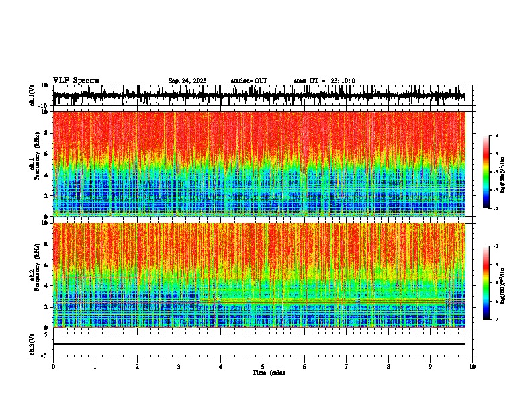532x411 pixels.
Task: Click the "8" kHz tick of ch.2 spectrogram
Action: pyautogui.click(x=46, y=244)
